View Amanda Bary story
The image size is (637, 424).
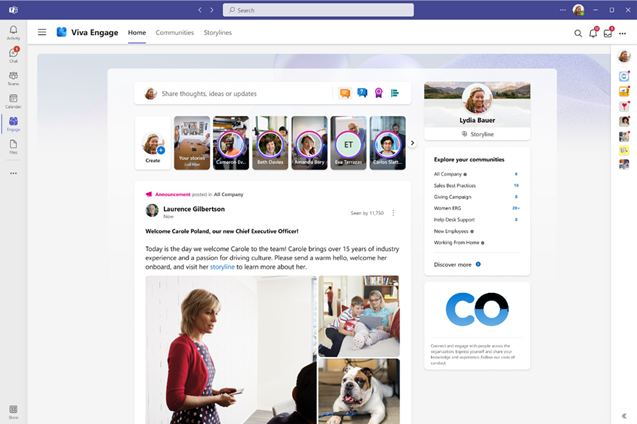309,143
